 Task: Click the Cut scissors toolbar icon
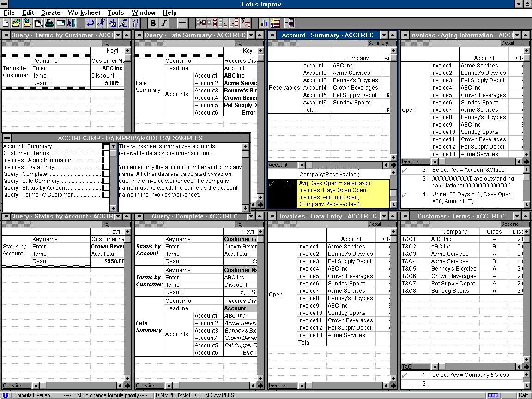[x=101, y=23]
